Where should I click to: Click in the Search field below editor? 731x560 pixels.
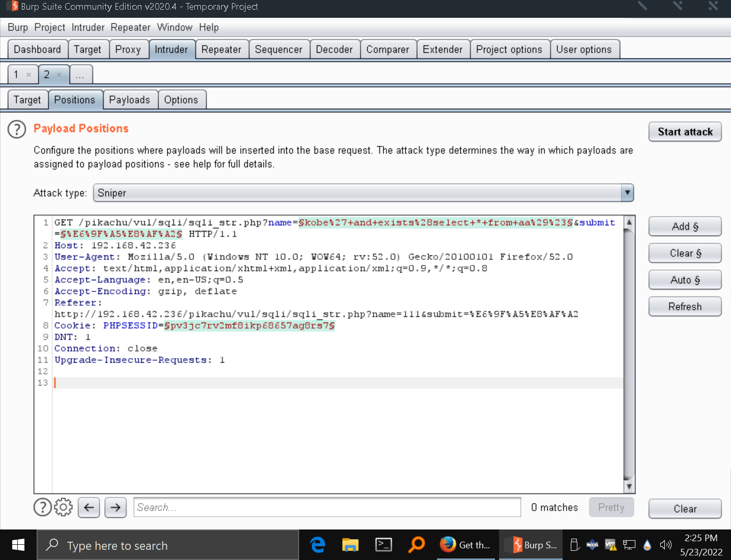[x=327, y=507]
